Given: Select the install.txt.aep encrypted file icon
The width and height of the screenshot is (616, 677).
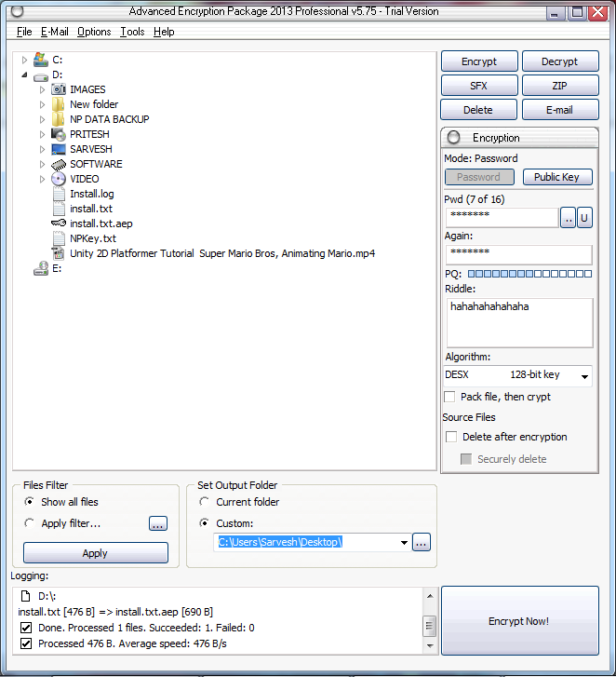Looking at the screenshot, I should click(x=59, y=223).
